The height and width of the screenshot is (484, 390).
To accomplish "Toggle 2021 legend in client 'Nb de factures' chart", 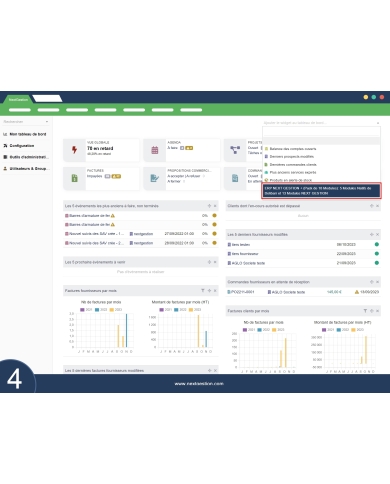I will point(249,330).
